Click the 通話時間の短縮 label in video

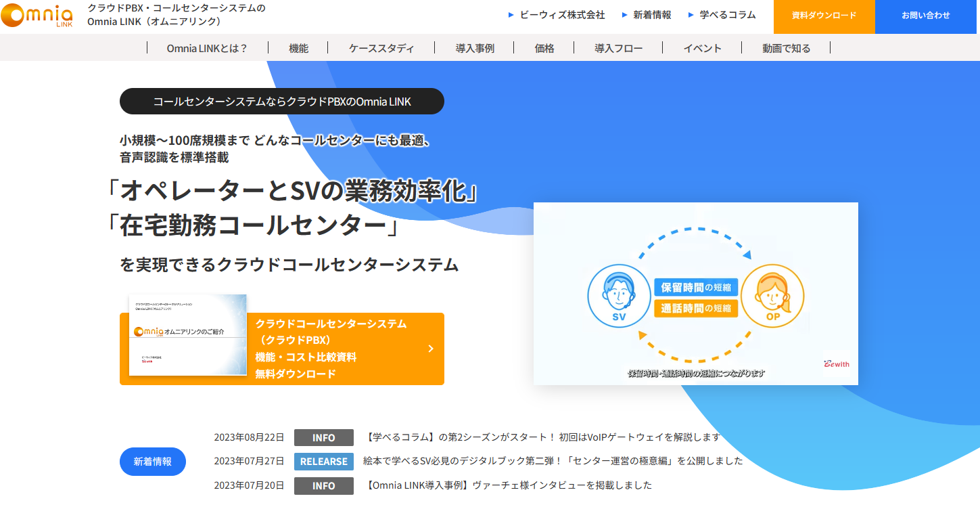click(x=696, y=309)
